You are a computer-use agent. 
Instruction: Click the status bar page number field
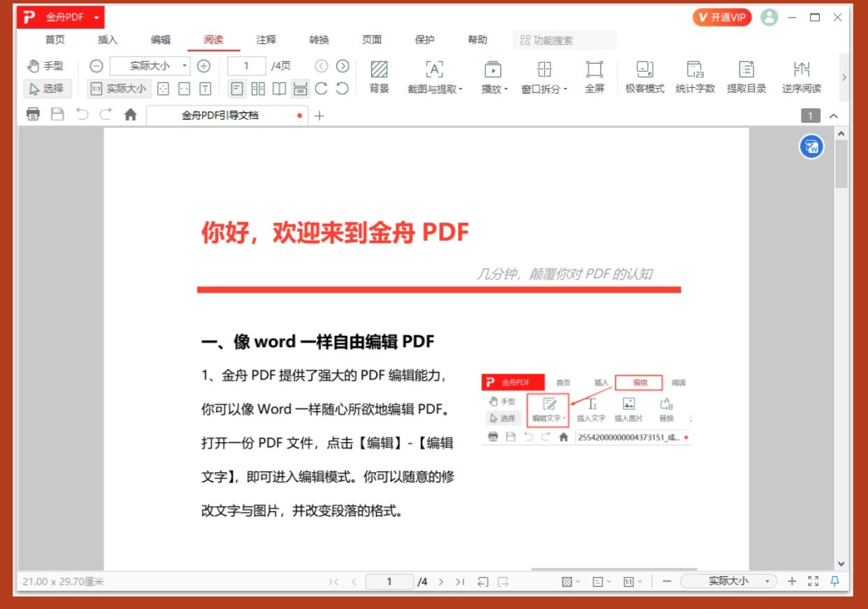click(389, 581)
